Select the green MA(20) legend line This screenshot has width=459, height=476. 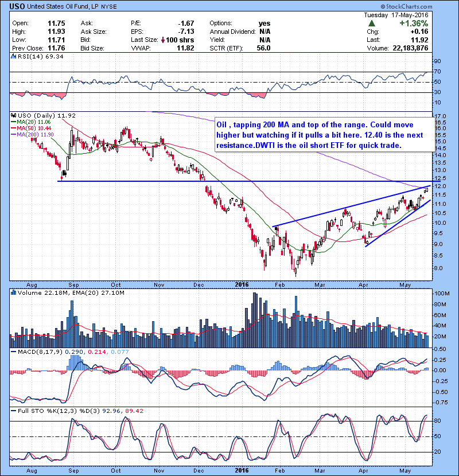(x=14, y=122)
